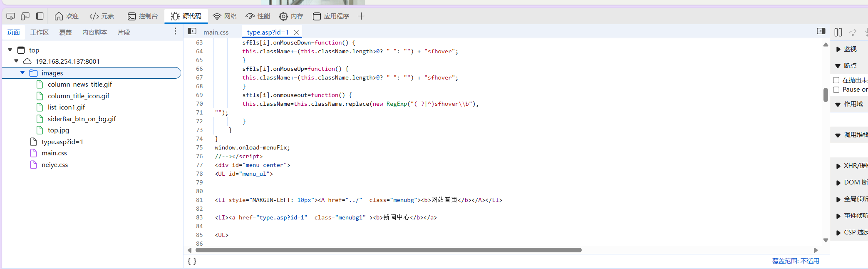Open siderBar_btn_on_bg.gif file
The width and height of the screenshot is (868, 269).
coord(82,119)
